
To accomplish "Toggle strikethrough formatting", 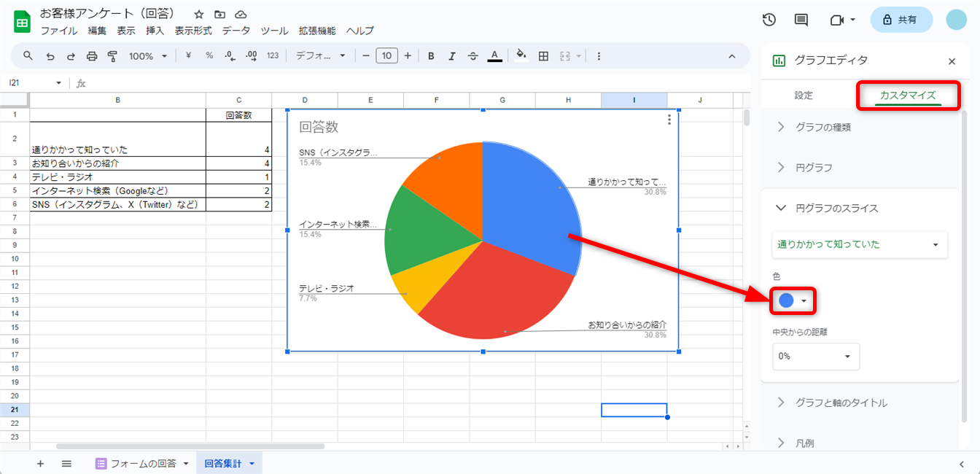I will click(x=472, y=55).
